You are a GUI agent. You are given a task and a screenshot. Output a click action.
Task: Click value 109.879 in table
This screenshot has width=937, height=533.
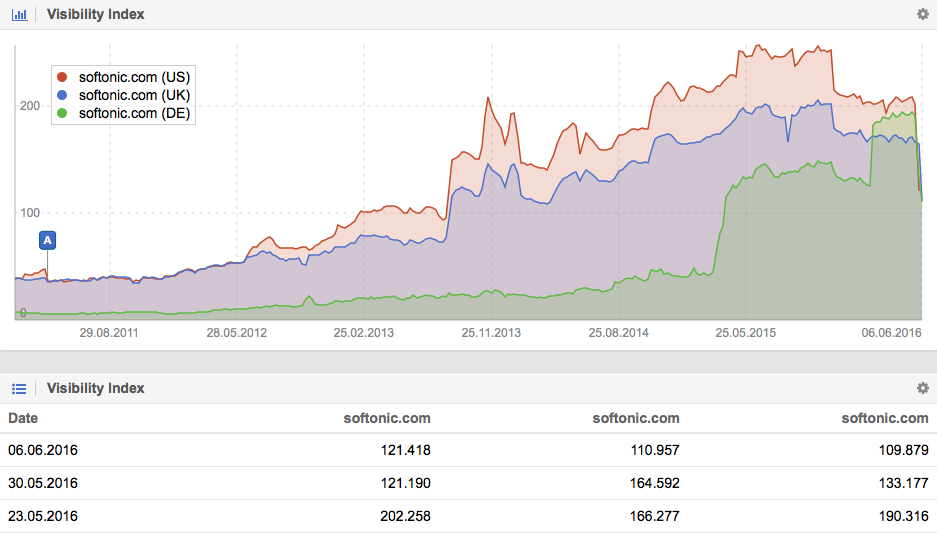point(904,450)
